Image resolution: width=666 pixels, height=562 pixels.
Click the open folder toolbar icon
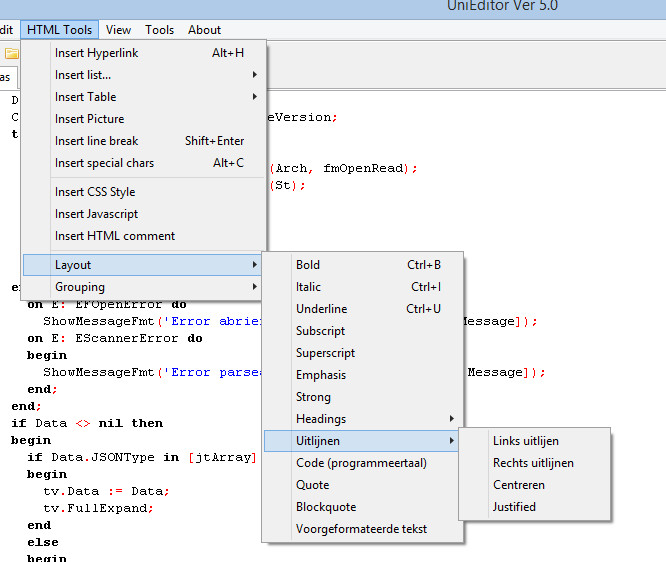click(11, 53)
